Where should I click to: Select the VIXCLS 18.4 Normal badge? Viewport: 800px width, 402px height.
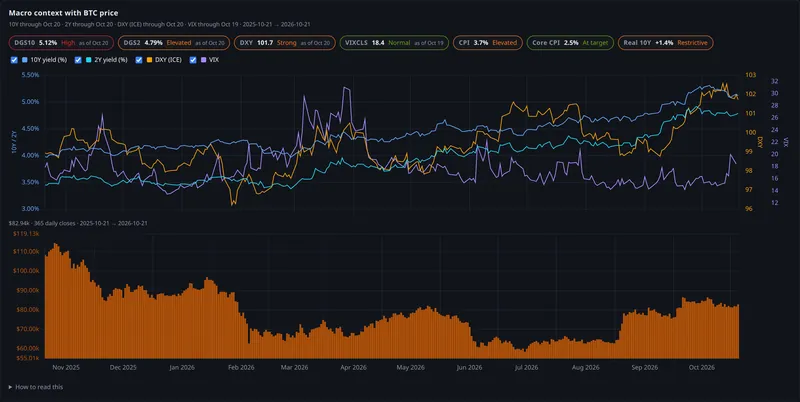394,43
